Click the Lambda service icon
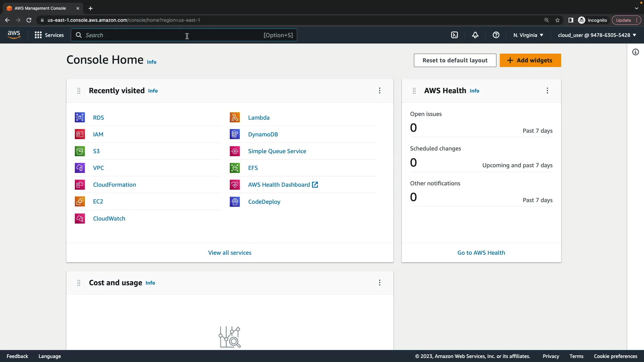 point(235,117)
